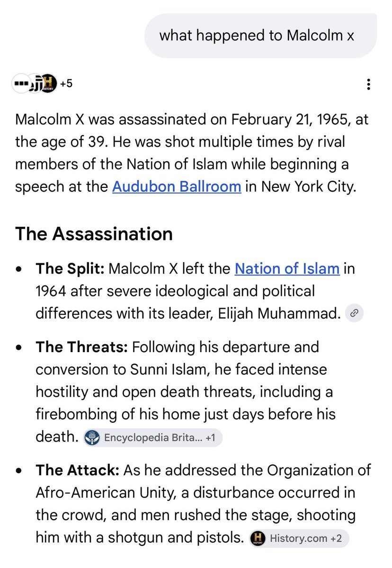Tap the History channel source icon at top
This screenshot has height=568, width=392.
point(48,84)
